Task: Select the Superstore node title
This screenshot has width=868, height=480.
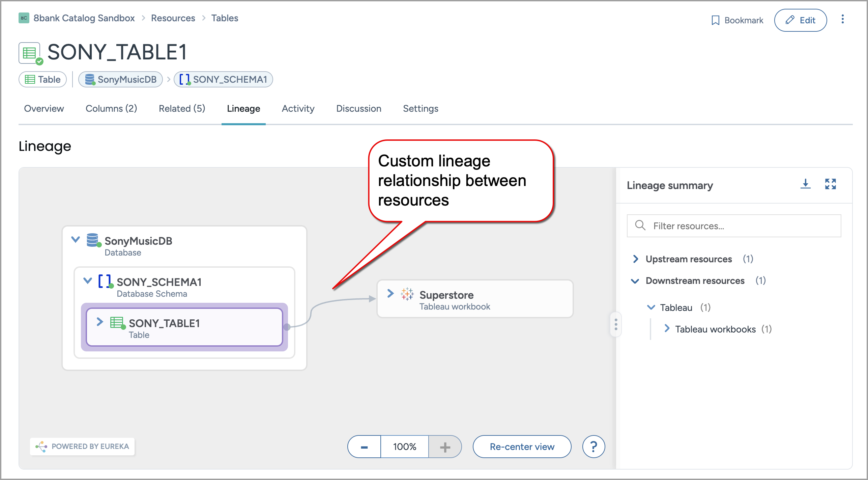Action: tap(446, 295)
